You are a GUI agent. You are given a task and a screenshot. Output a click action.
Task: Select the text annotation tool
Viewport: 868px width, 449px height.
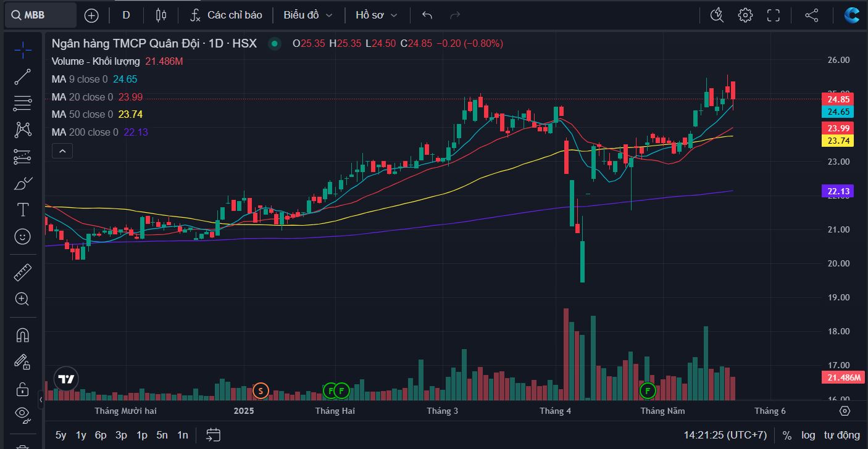[23, 210]
